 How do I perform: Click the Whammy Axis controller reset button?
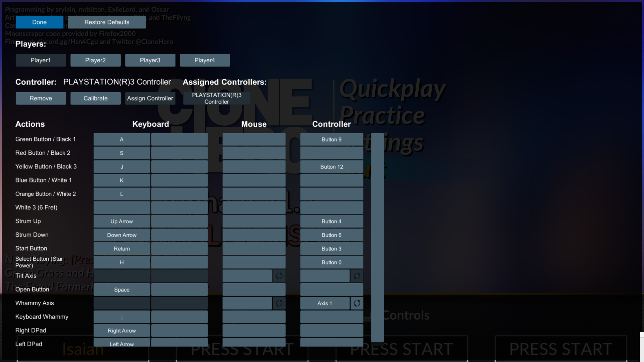pyautogui.click(x=356, y=303)
